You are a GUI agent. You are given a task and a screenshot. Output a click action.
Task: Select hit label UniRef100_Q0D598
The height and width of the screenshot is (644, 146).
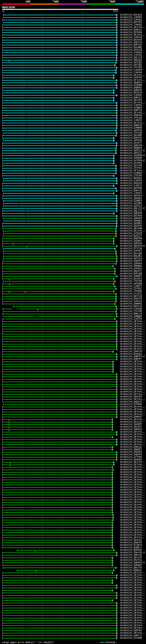[x=131, y=158]
